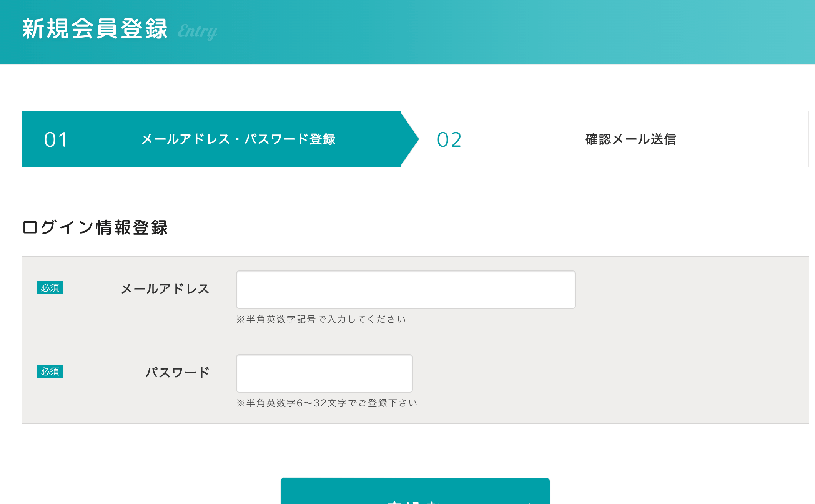
Task: Click the パスワード field label
Action: 177,373
